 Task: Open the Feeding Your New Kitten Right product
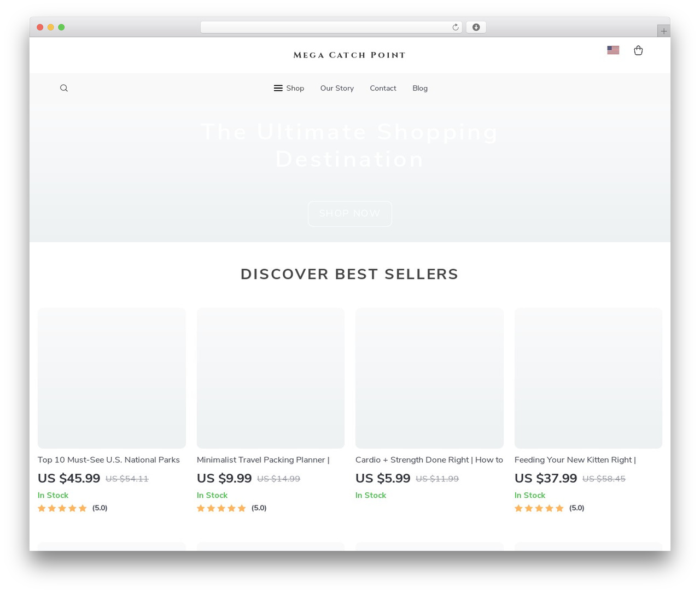[x=575, y=460]
